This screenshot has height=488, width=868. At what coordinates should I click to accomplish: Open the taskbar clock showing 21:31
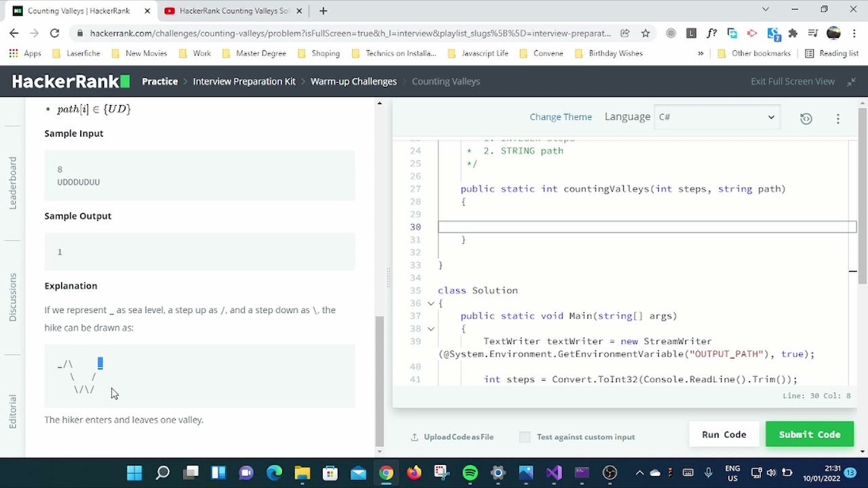tap(821, 472)
